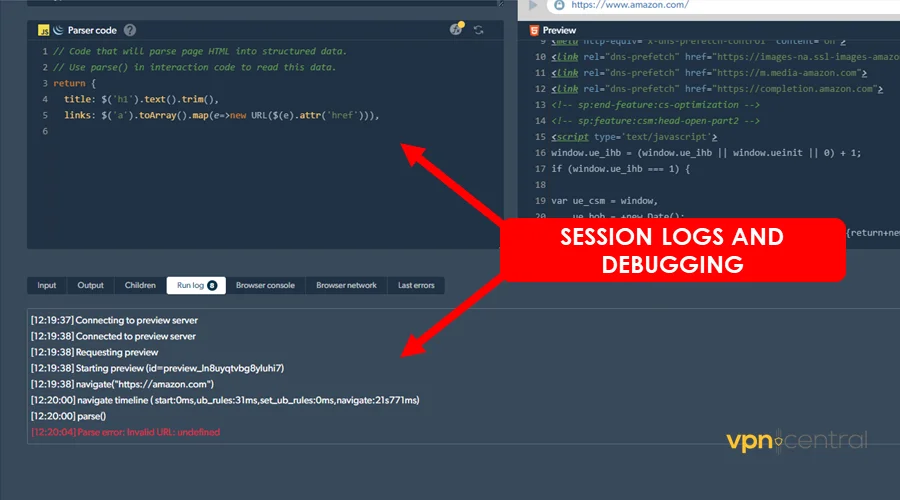Click the code line starting with 'links:'
Screen dimensions: 900x500
pos(222,115)
